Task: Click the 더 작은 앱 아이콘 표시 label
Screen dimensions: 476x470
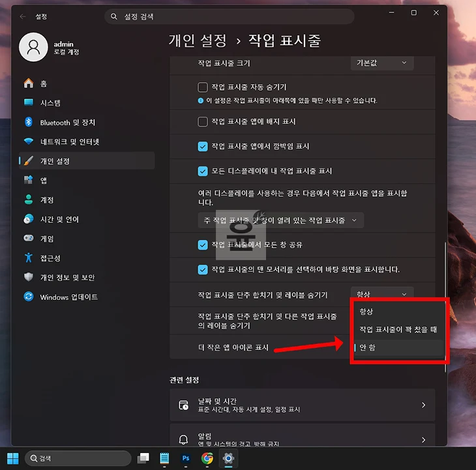Action: coord(233,347)
